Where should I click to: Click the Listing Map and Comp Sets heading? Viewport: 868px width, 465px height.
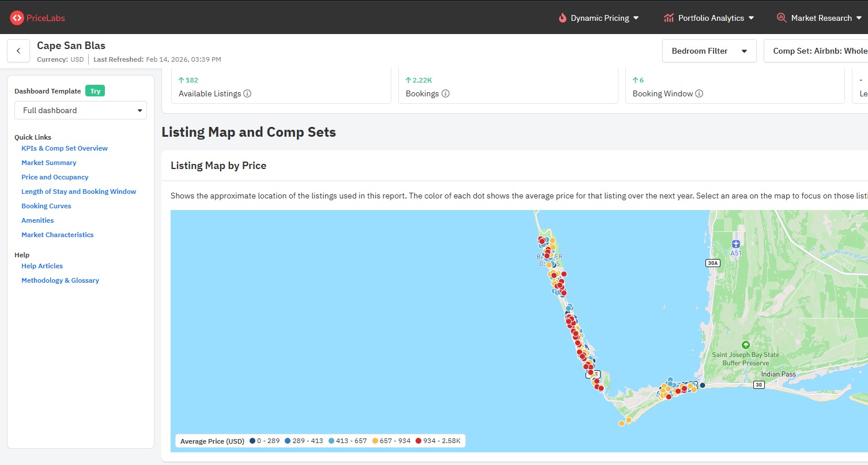[x=248, y=132]
